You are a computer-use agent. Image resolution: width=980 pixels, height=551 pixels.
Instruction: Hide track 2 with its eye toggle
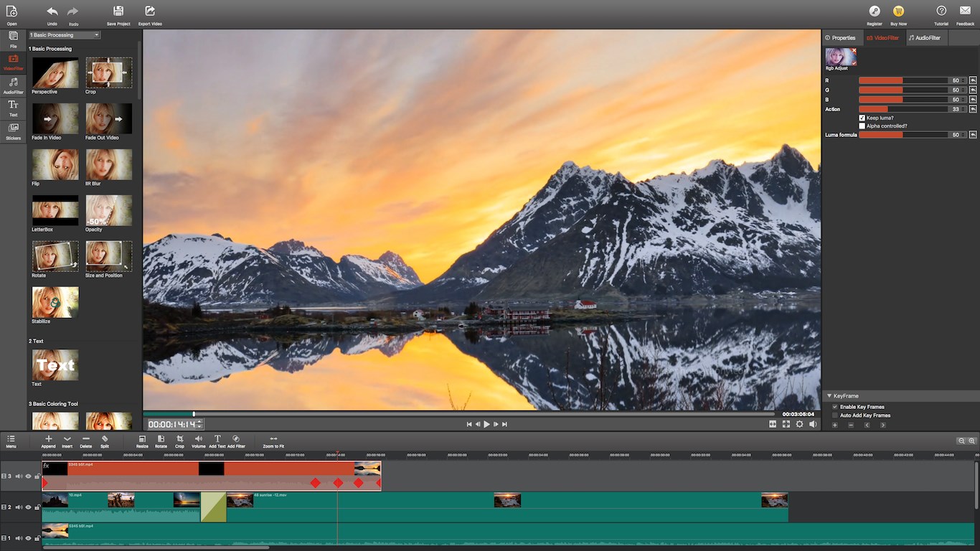(x=27, y=507)
